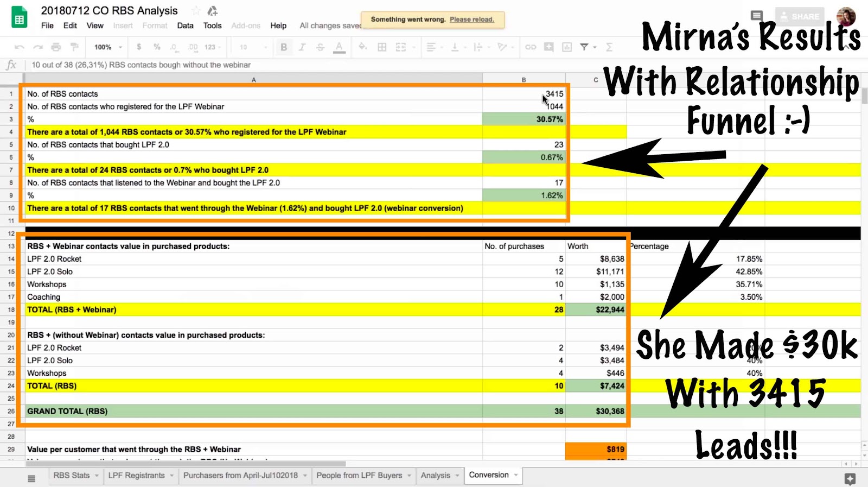Open the fill color picker

[x=363, y=47]
